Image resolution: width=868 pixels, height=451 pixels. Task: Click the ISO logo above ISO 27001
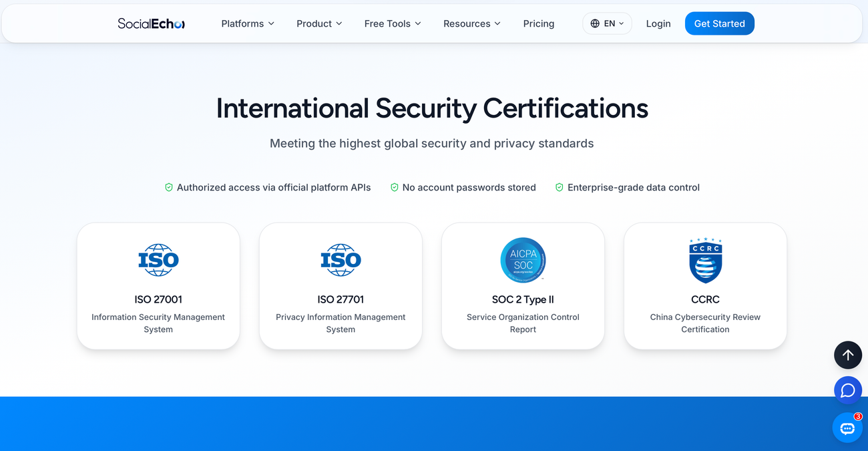158,260
